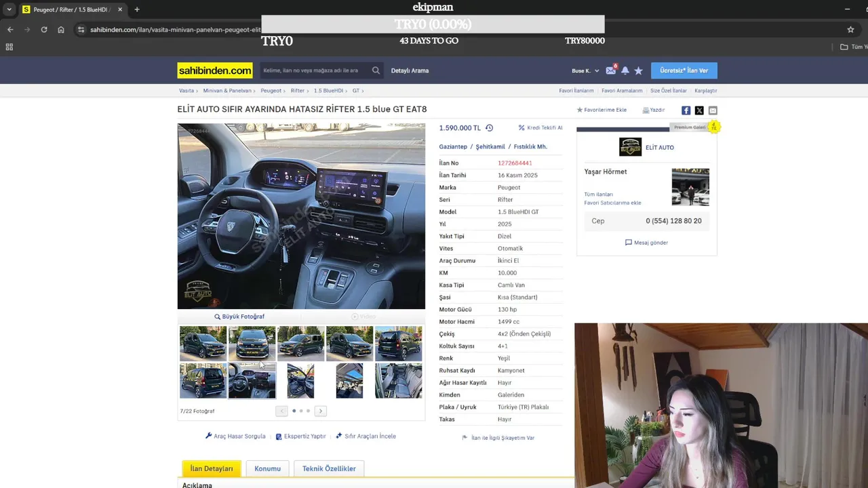
Task: Select second thumbnail pagination dot
Action: (301, 411)
